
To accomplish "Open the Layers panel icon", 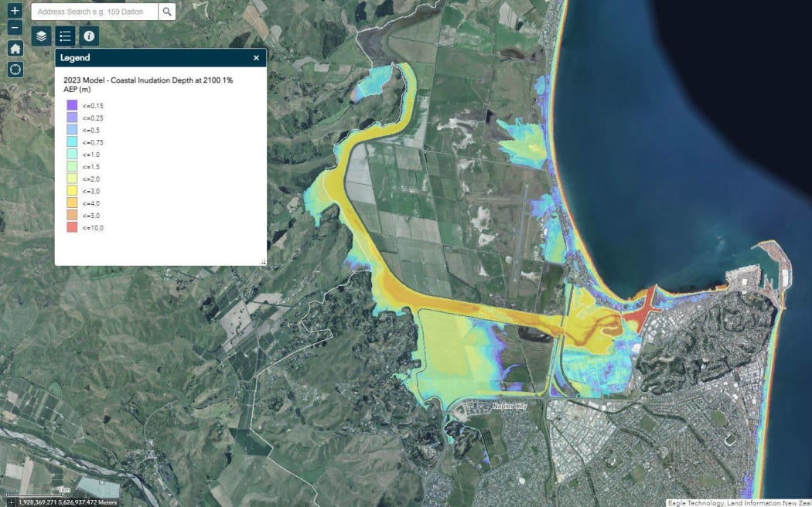I will pyautogui.click(x=41, y=36).
